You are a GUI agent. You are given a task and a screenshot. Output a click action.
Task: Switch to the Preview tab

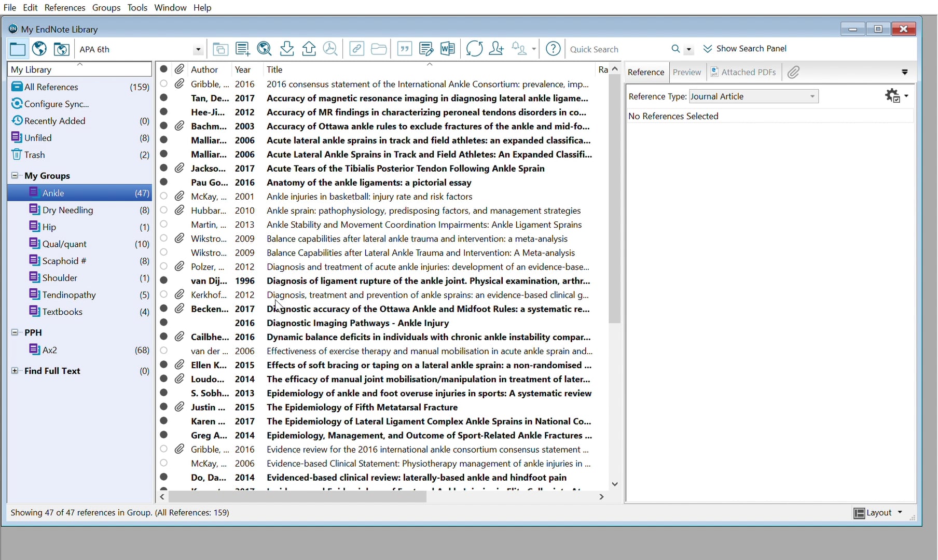686,72
